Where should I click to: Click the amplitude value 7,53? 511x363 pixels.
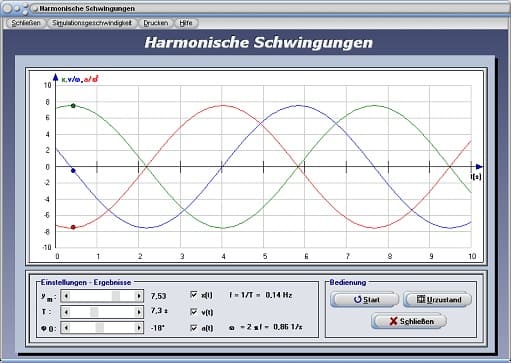click(x=158, y=296)
